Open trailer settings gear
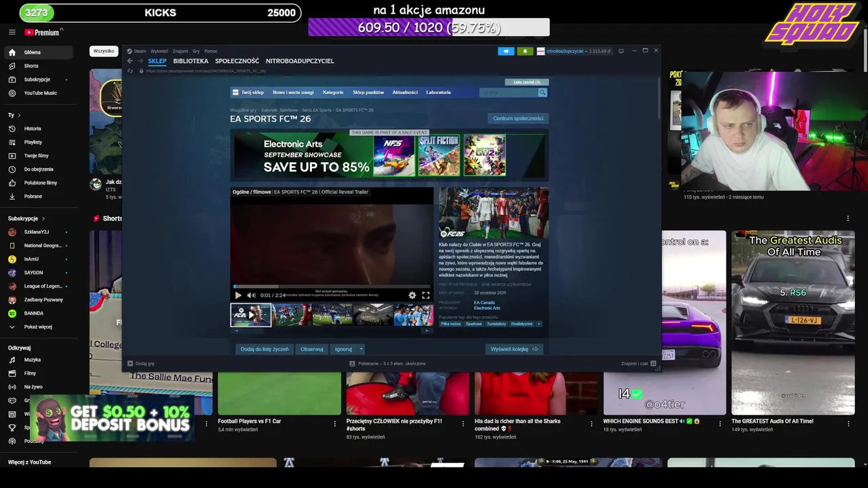The height and width of the screenshot is (488, 868). click(412, 295)
